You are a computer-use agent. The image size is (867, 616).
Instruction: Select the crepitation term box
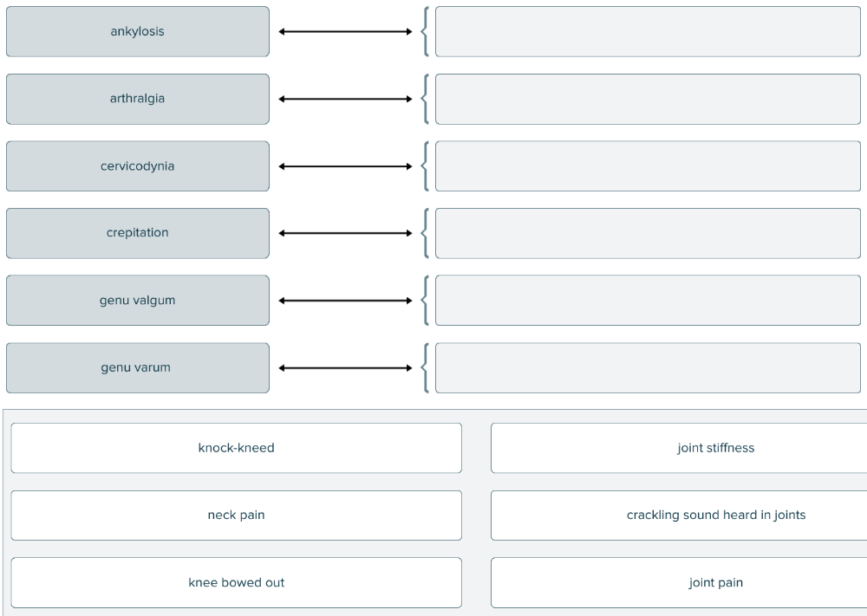click(x=137, y=233)
